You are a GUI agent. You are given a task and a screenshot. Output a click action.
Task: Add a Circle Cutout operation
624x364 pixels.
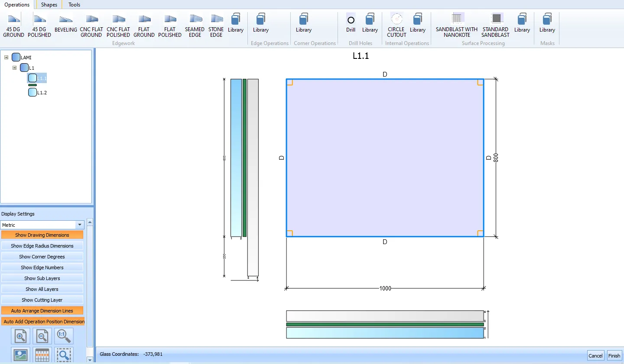(396, 26)
